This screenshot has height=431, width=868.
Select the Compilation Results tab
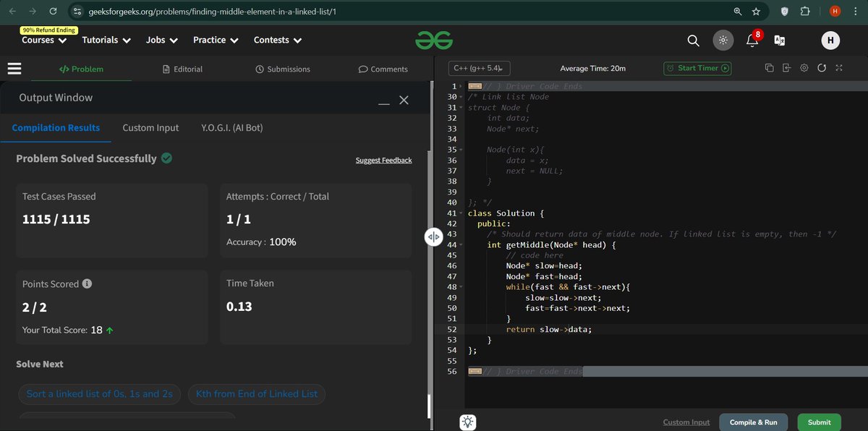pyautogui.click(x=56, y=128)
